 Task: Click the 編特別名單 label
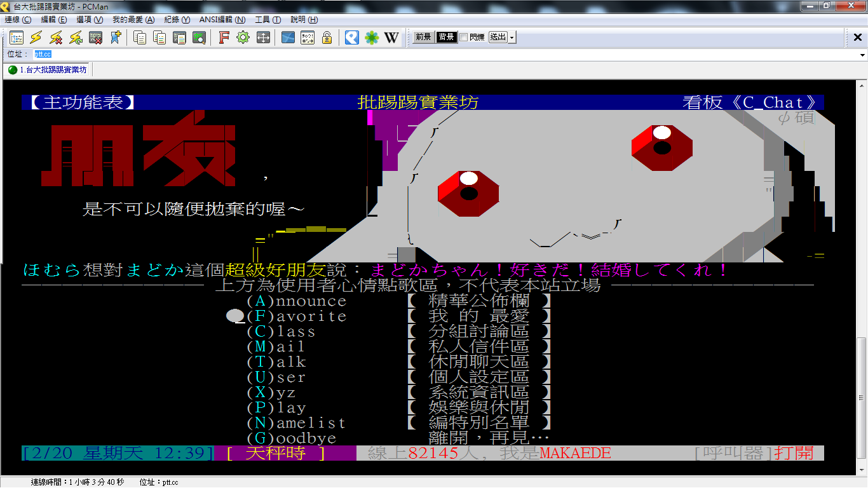click(x=479, y=423)
